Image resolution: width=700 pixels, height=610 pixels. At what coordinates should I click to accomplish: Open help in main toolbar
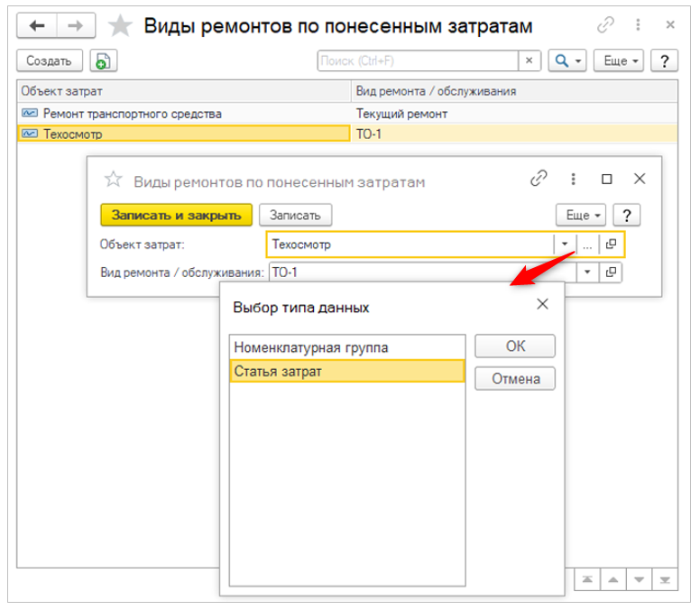pos(665,60)
